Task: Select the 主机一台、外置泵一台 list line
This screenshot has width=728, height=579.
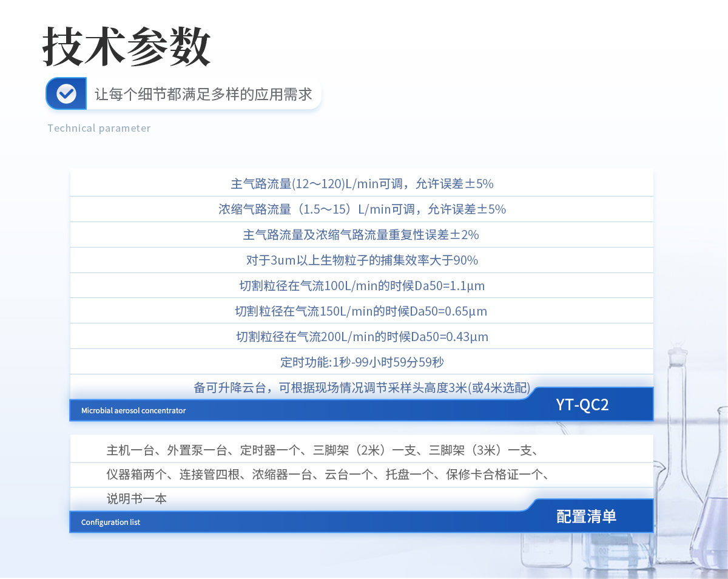Action: (x=322, y=450)
